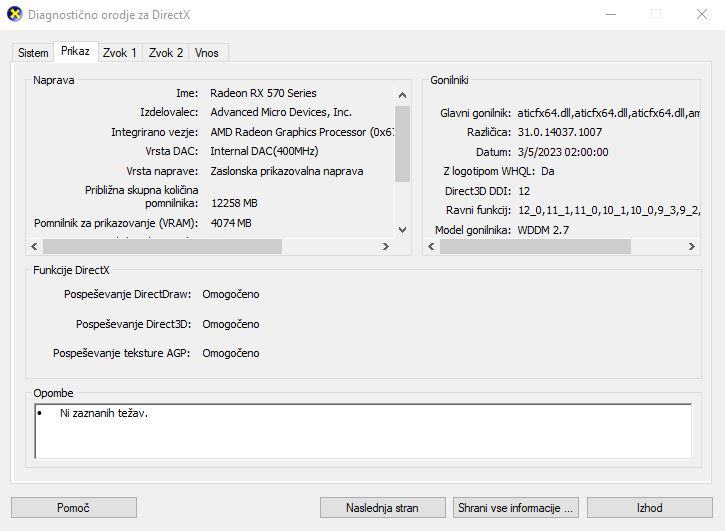
Task: Click driver model 'WDDM 2.7'
Action: (543, 230)
